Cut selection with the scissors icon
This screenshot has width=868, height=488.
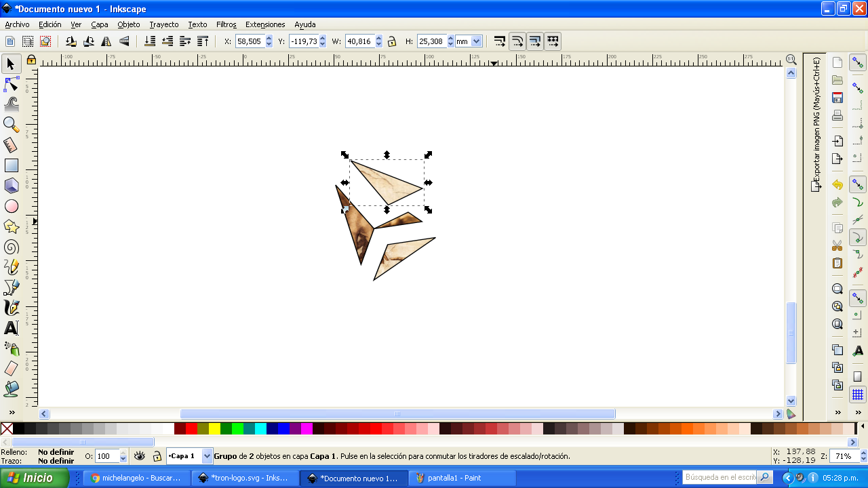(837, 245)
